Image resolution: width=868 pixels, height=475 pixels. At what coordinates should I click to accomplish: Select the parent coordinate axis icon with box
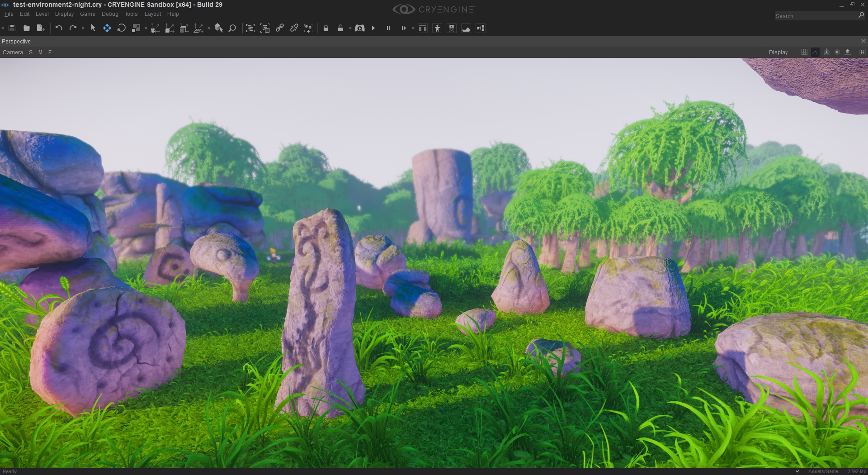(184, 28)
